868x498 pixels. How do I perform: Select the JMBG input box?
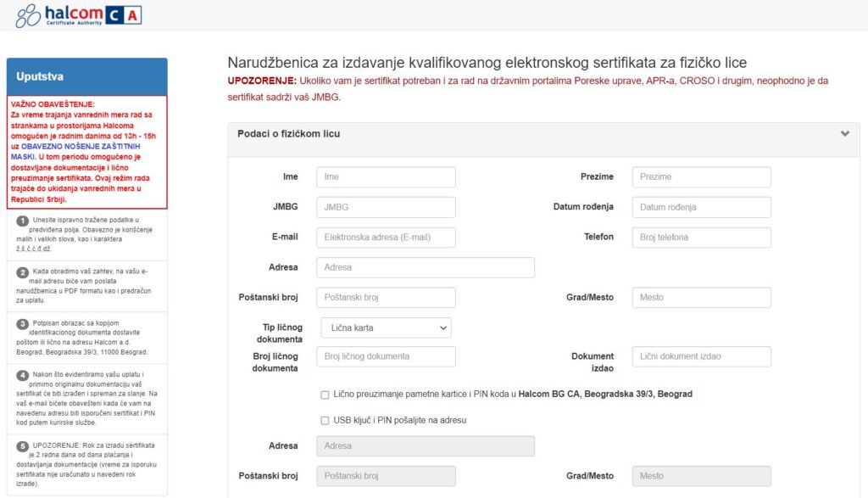point(386,207)
